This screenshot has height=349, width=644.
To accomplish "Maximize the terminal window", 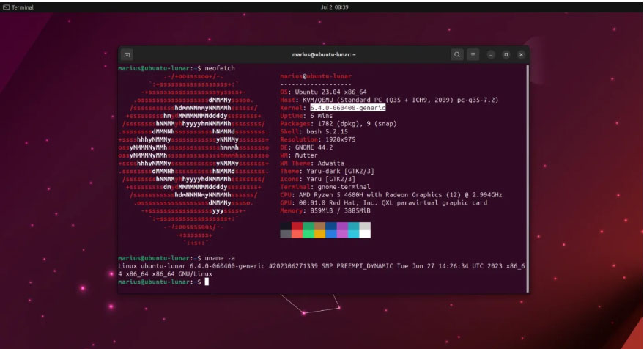I will pos(506,55).
